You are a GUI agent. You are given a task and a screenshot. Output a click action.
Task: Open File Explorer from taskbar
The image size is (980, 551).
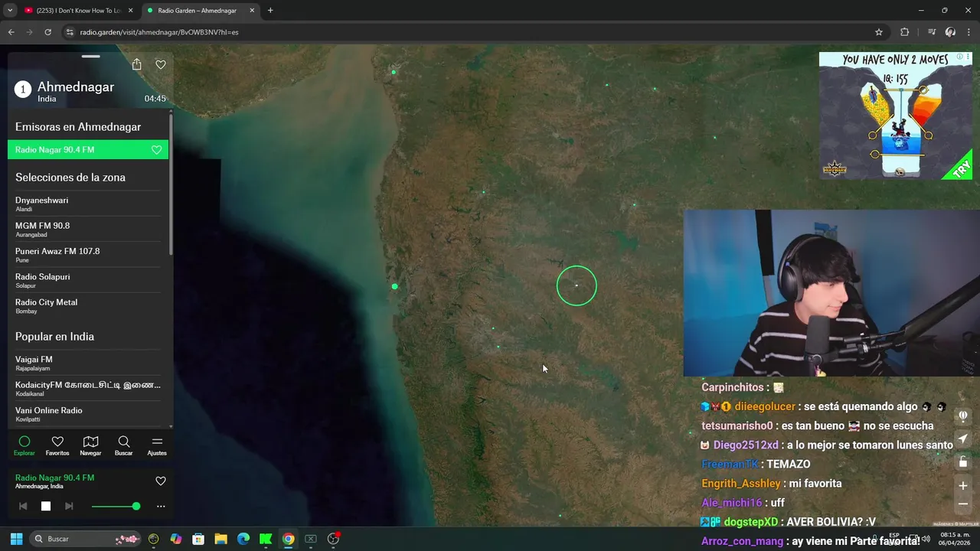[x=220, y=539]
